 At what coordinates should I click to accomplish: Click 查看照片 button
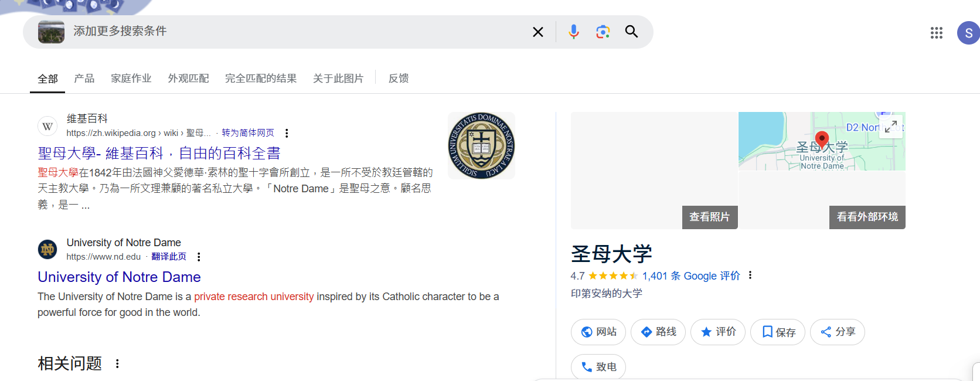pos(710,217)
